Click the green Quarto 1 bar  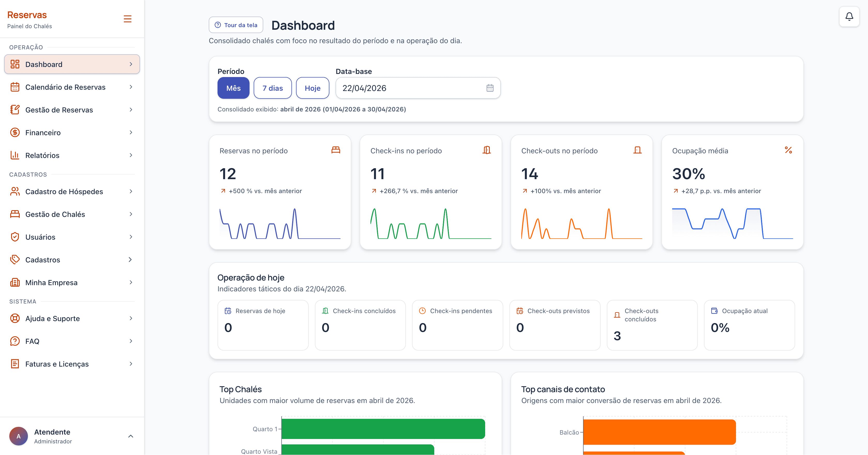[383, 429]
